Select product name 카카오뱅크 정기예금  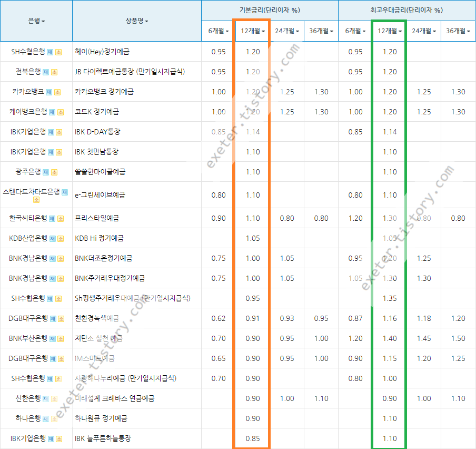click(x=104, y=92)
